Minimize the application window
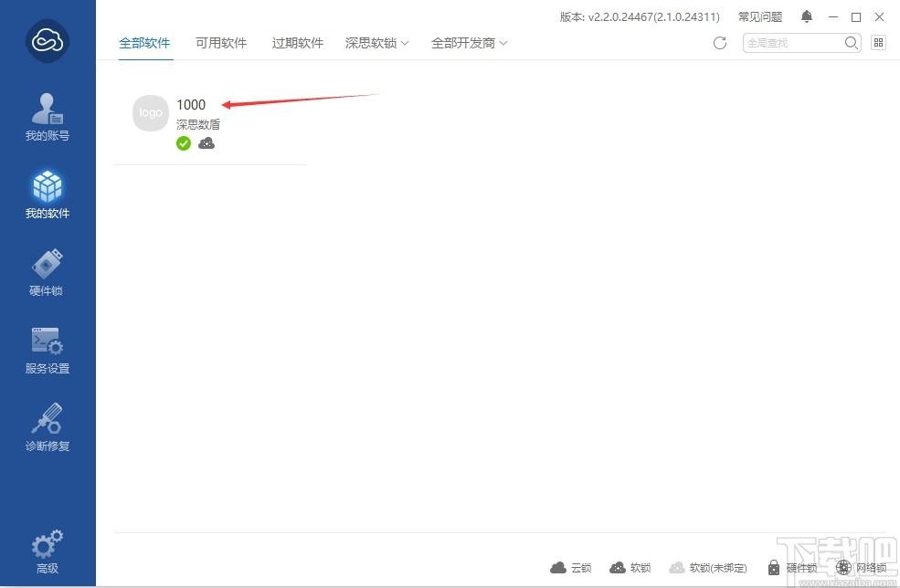The image size is (900, 588). coord(833,17)
